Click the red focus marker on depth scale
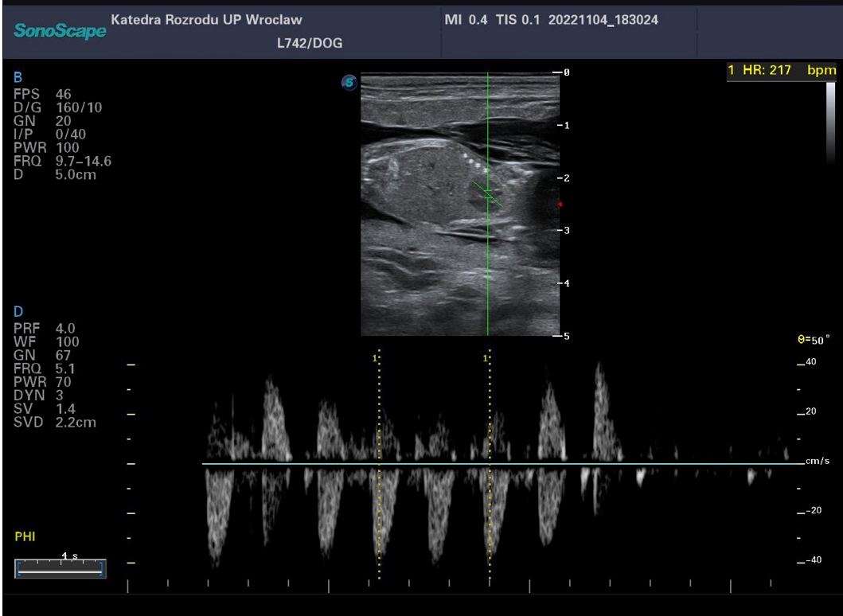The width and height of the screenshot is (843, 616). (560, 205)
